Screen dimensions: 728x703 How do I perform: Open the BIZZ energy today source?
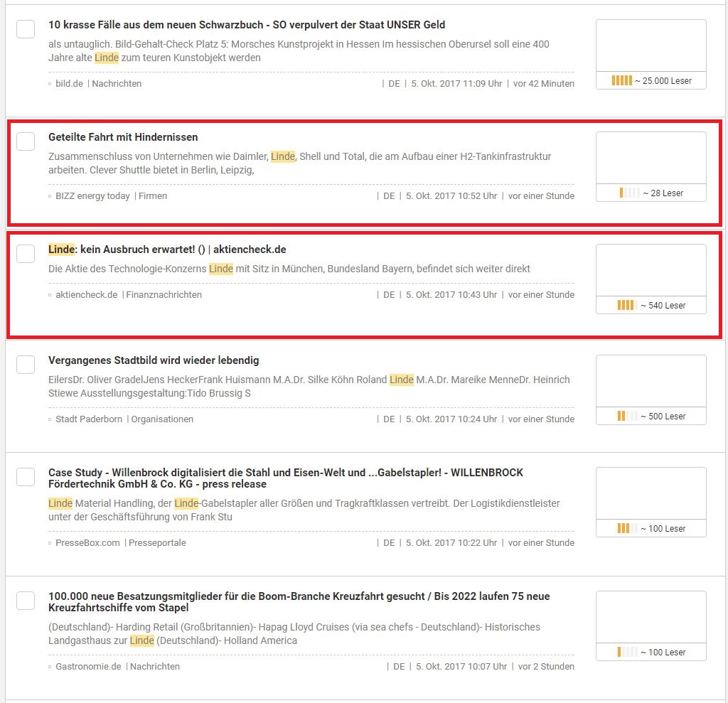pyautogui.click(x=92, y=195)
